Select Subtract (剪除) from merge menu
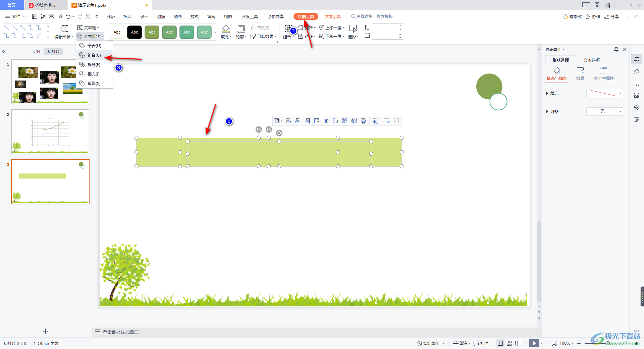Viewport: 644px width, 349px height. coord(94,83)
